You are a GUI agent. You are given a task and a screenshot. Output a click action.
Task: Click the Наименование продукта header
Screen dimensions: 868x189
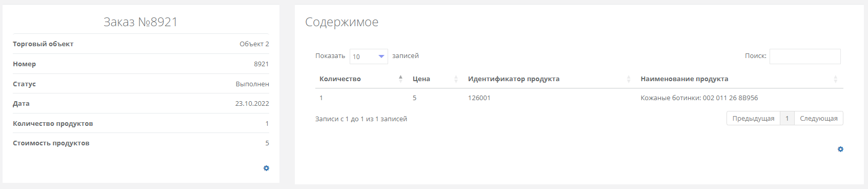tap(684, 79)
